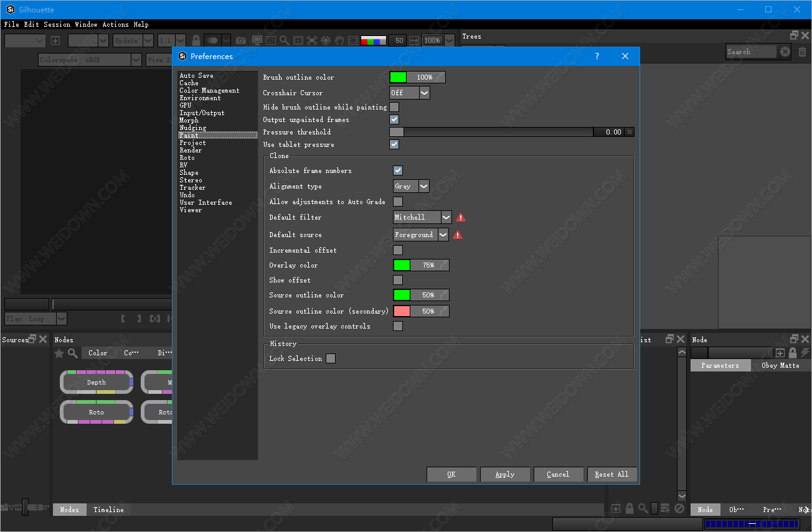Open the Actions menu
The width and height of the screenshot is (812, 532).
click(115, 24)
